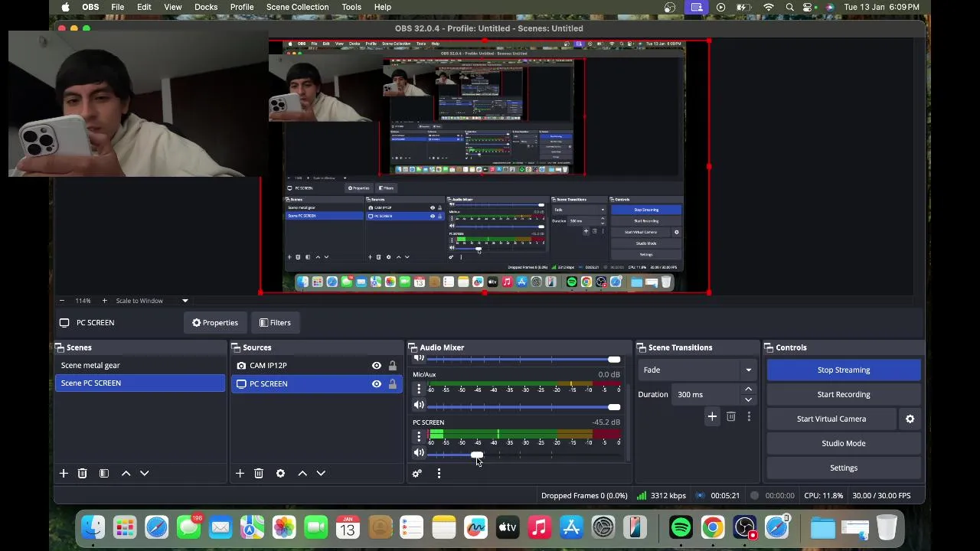Open the Profile menu
980x551 pixels.
[242, 7]
